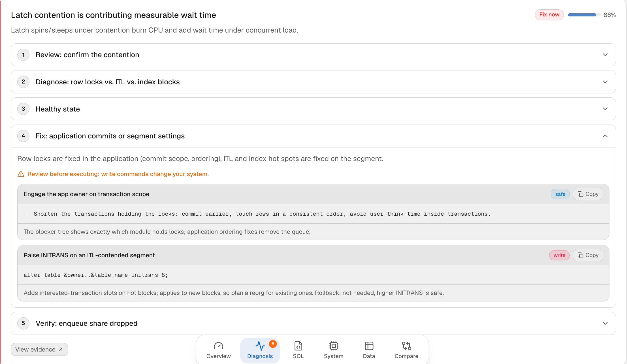Click the View evidence link button
The width and height of the screenshot is (627, 364).
[39, 349]
